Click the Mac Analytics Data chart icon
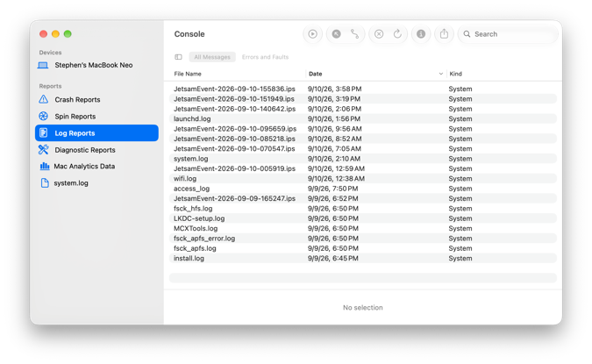Viewport: 592px width, 364px height. click(45, 166)
